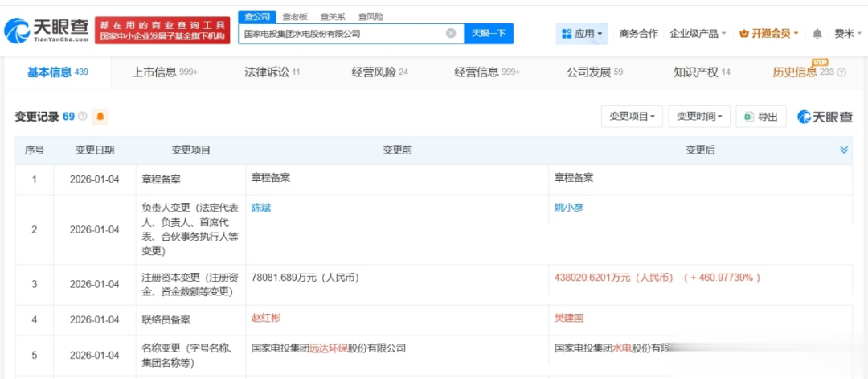
Task: Open the 基本信息 tab
Action: 58,72
